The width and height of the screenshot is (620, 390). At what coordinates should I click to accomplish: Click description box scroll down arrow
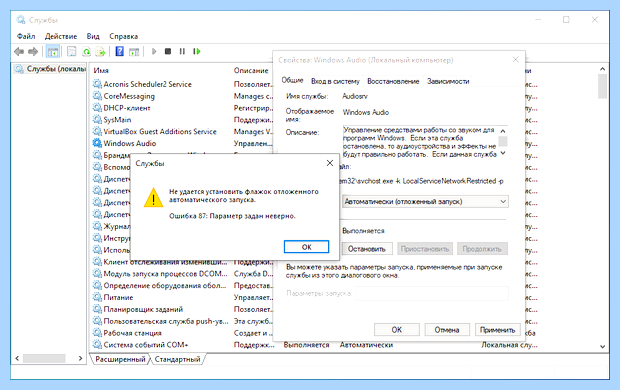tap(503, 153)
